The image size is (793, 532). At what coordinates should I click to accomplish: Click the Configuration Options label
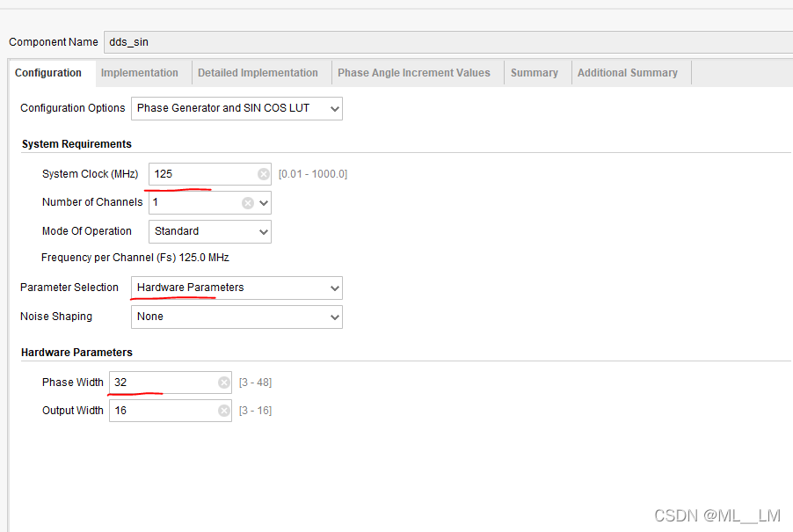[x=72, y=108]
